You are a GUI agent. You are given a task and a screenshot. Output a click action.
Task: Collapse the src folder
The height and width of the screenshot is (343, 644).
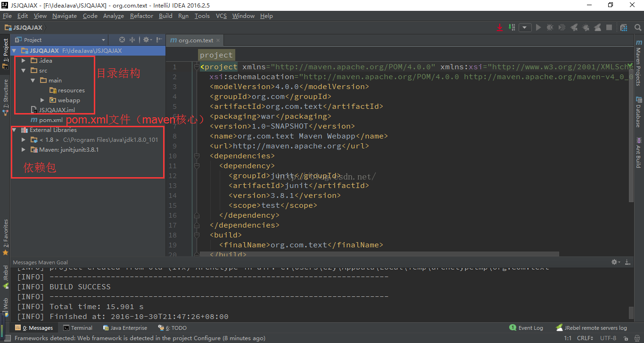pos(24,70)
